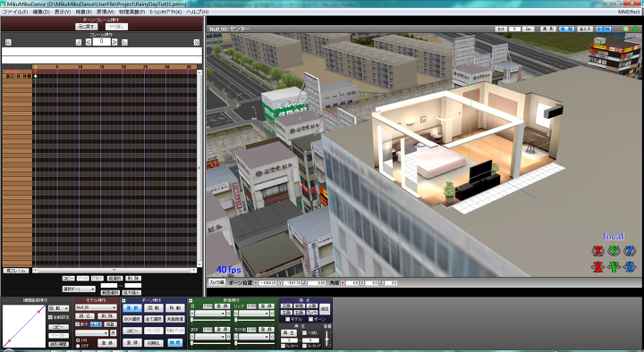Go to the previous keyframe
Viewport: 644px width, 352px height.
click(x=79, y=42)
